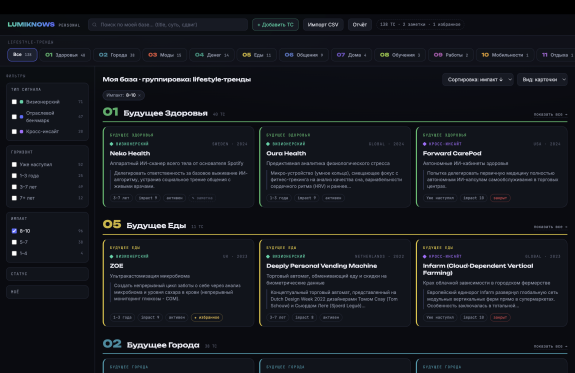Open the Сортировка: импакт dropdown

click(x=477, y=80)
